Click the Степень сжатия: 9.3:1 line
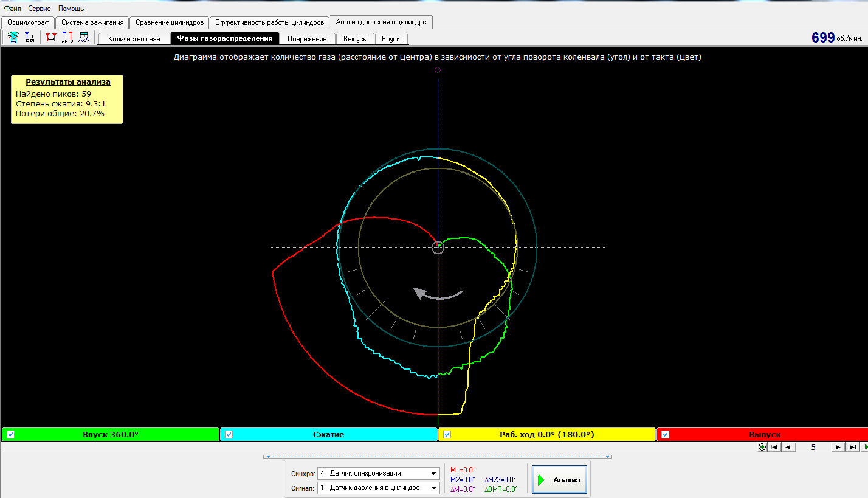 tap(61, 104)
